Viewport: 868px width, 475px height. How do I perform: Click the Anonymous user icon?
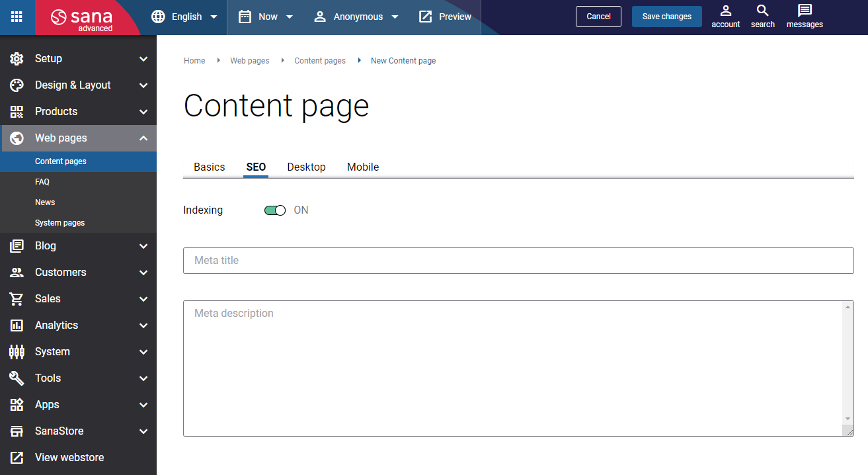[320, 17]
